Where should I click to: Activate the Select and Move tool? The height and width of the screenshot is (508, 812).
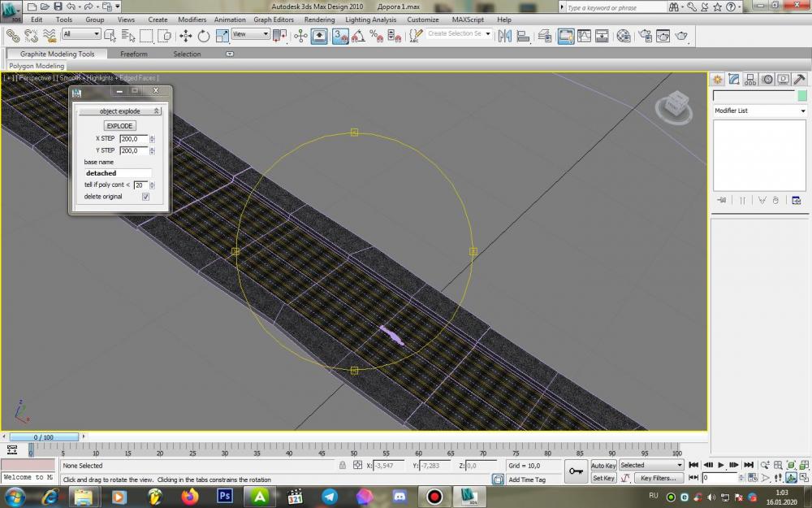point(185,36)
